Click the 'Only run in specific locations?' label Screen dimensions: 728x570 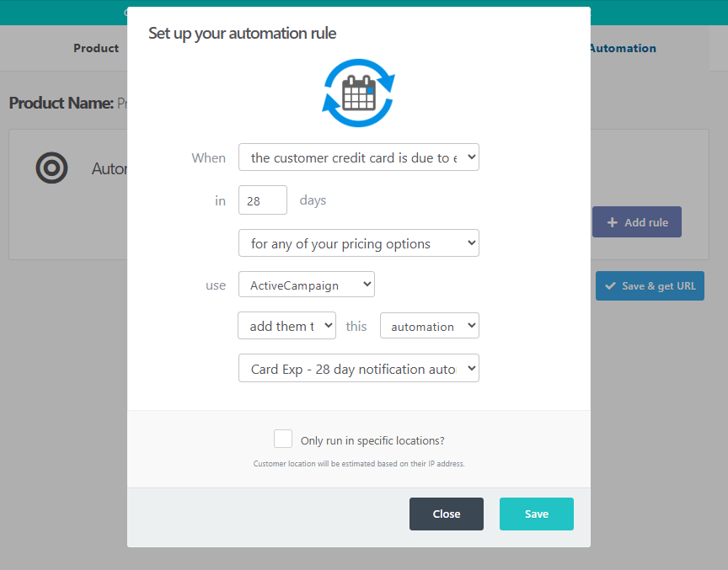coord(372,440)
